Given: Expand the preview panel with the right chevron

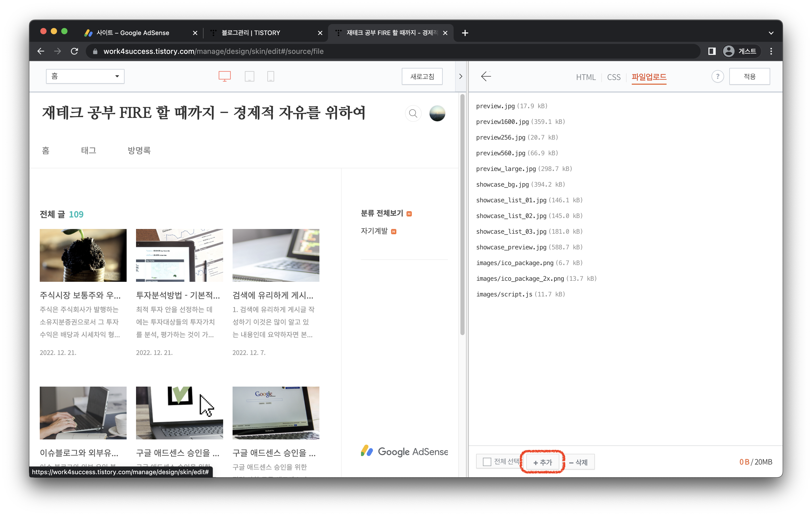Looking at the screenshot, I should (461, 76).
